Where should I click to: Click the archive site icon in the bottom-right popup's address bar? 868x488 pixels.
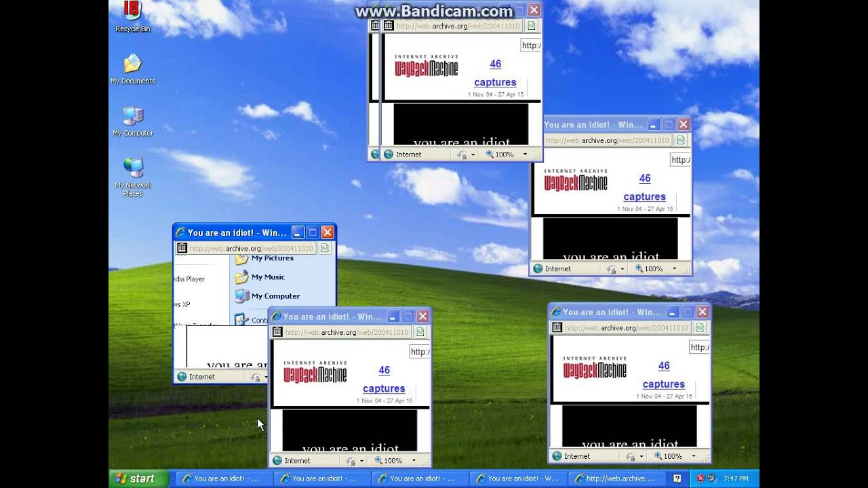coord(556,327)
